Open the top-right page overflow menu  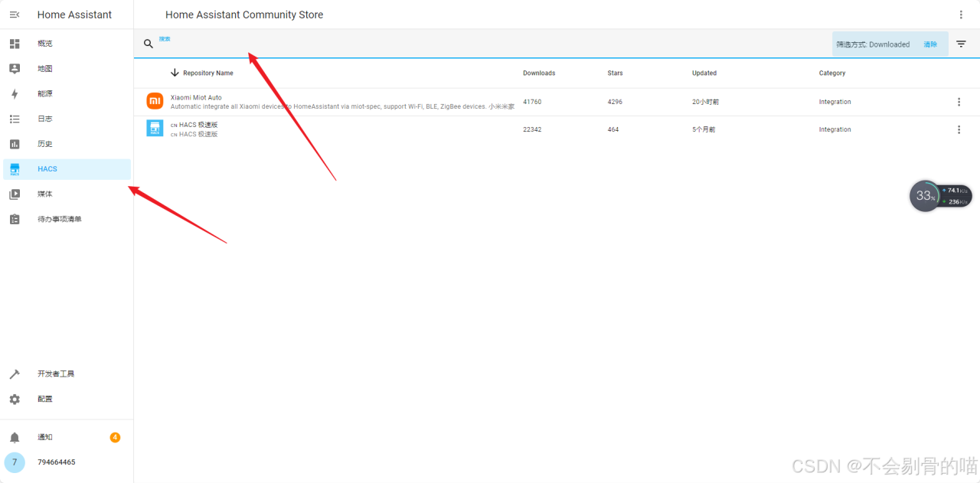click(x=961, y=15)
